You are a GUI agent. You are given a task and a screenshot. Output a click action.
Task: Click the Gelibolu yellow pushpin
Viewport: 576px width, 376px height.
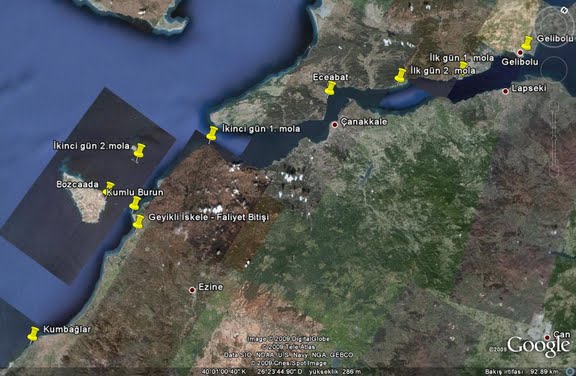point(527,43)
